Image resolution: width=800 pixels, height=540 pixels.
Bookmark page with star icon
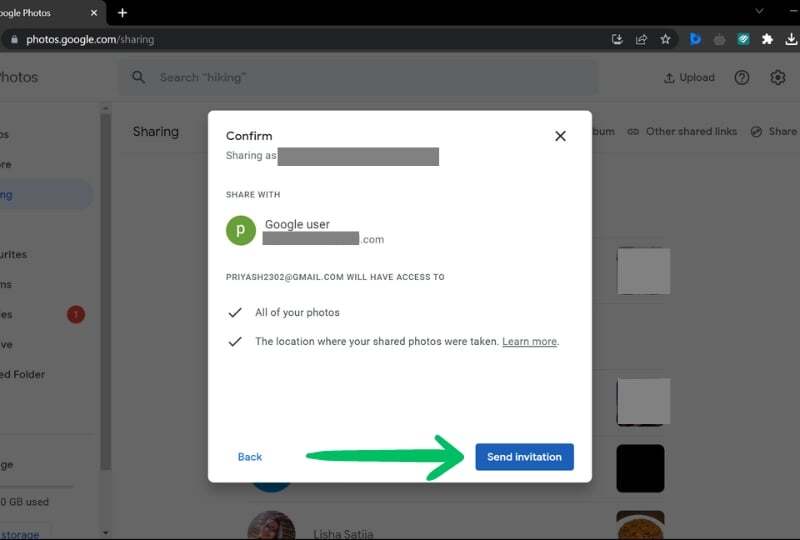665,39
